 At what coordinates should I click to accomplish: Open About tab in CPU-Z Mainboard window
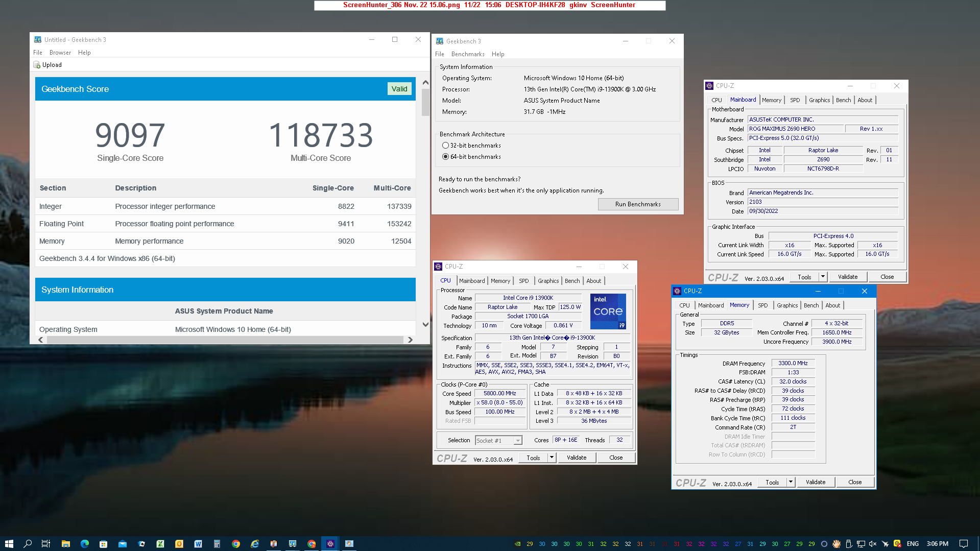tap(865, 100)
